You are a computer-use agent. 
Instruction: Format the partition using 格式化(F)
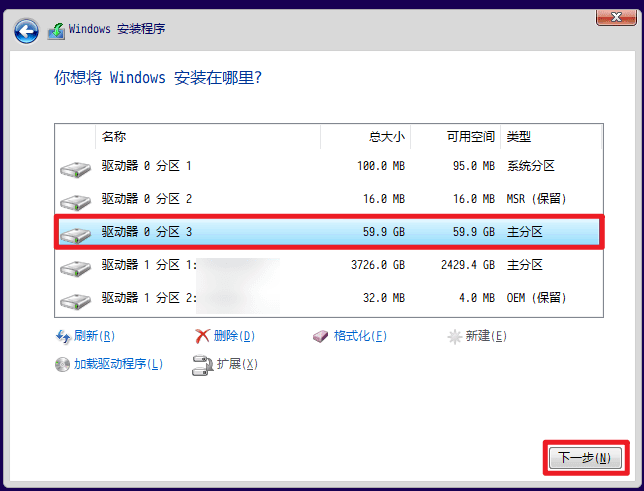(360, 336)
